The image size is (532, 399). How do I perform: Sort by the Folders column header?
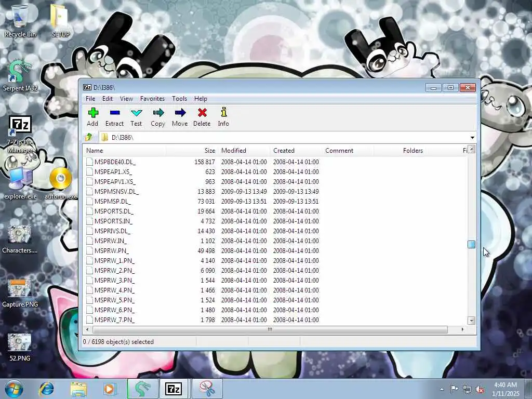(x=400, y=151)
